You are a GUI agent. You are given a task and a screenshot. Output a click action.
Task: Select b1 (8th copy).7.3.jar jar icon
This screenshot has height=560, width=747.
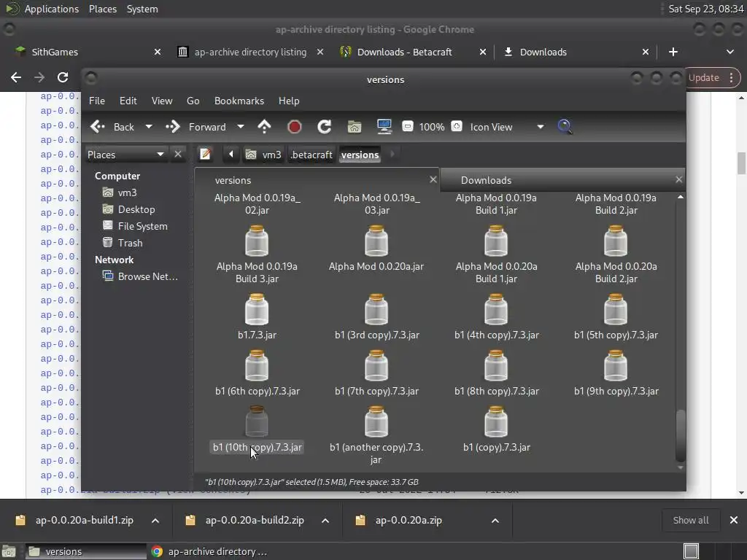496,366
